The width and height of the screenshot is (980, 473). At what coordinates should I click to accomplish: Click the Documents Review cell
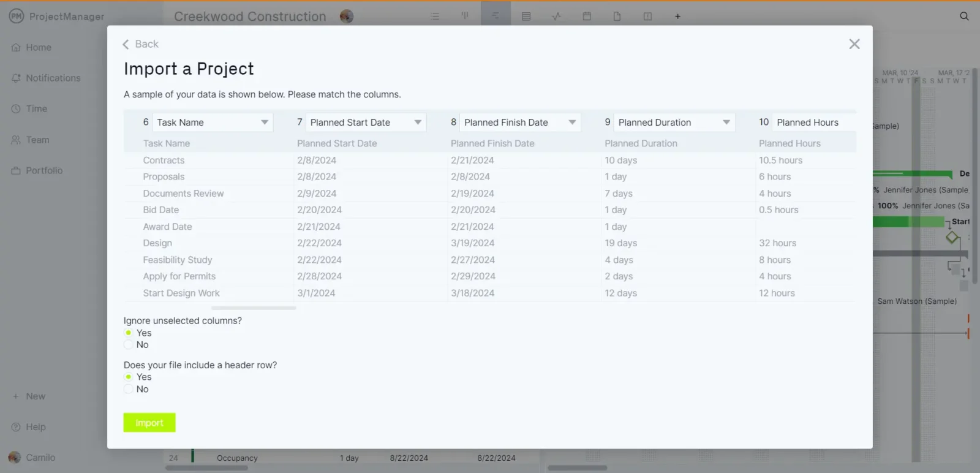tap(183, 193)
